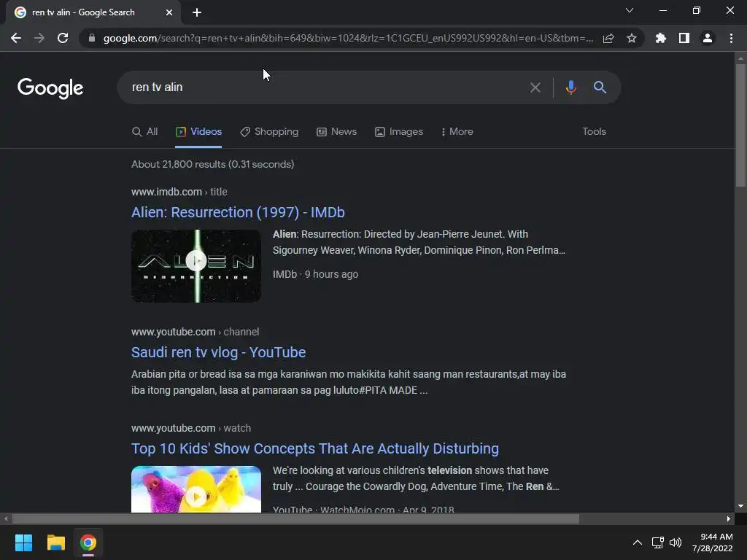
Task: Click the horizontal scrollbar thumb
Action: 295,518
